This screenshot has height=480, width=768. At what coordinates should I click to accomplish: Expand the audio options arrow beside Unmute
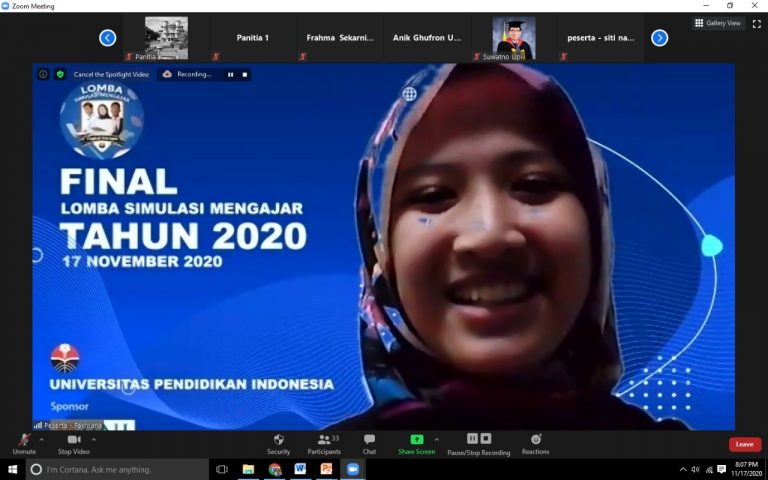[42, 440]
